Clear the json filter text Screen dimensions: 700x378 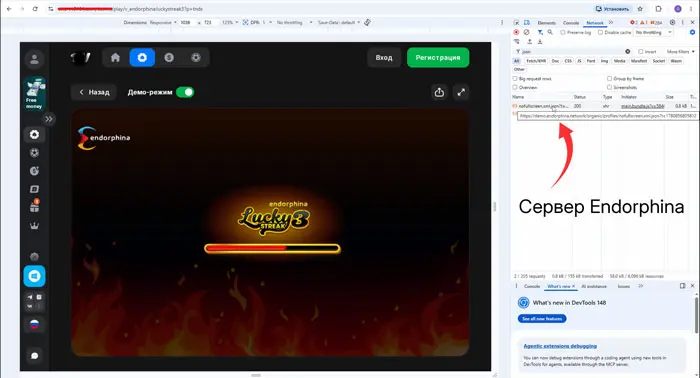(628, 51)
